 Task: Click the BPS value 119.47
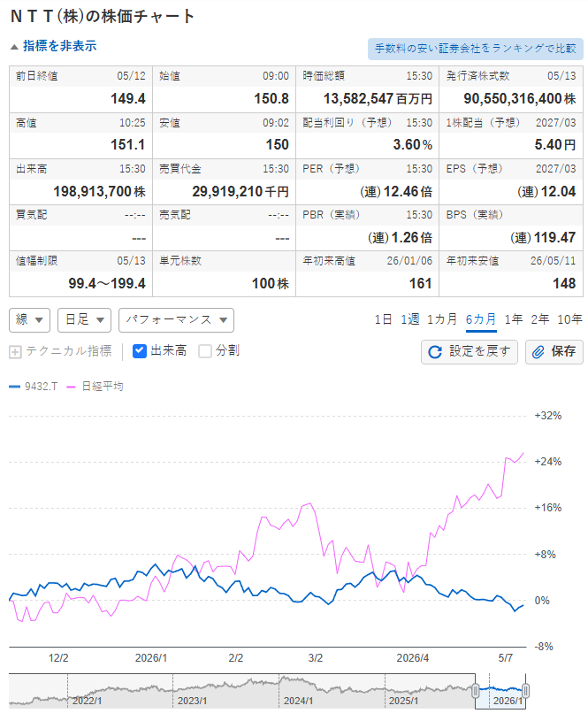[x=543, y=238]
